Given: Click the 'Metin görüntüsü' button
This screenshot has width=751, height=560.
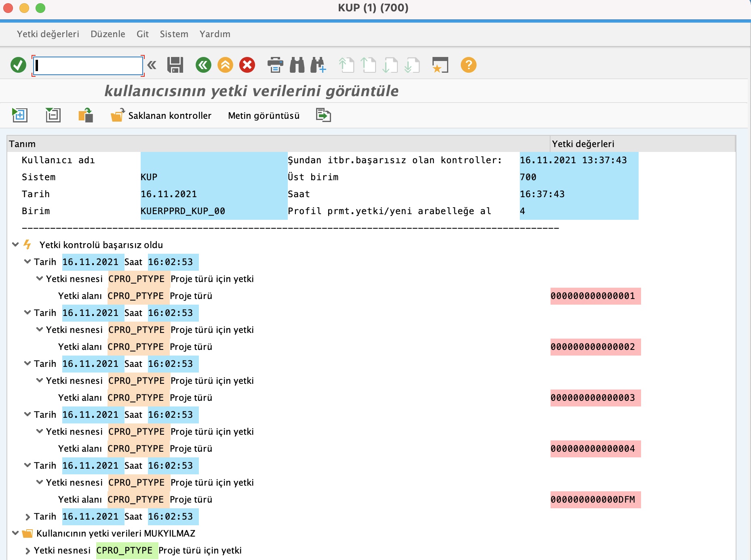Looking at the screenshot, I should coord(264,116).
